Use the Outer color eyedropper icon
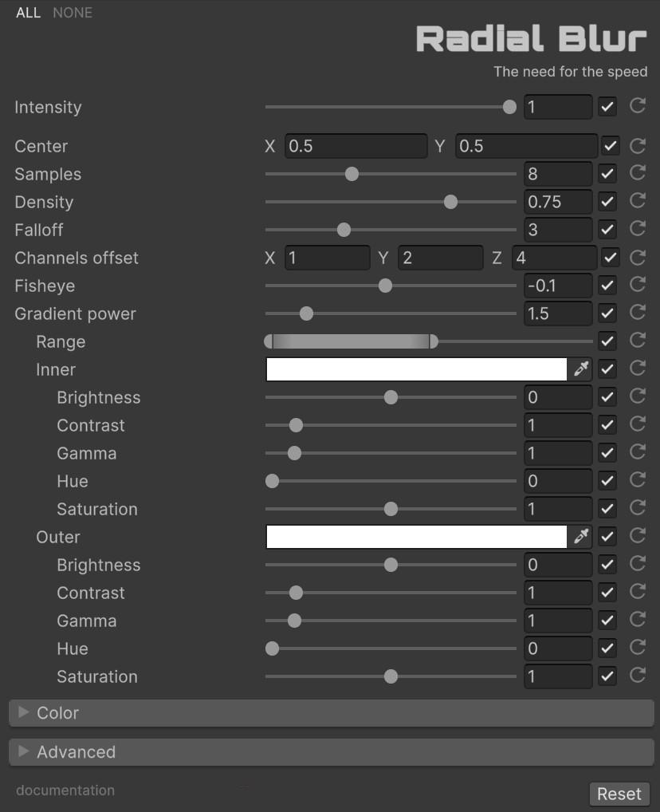 [581, 536]
